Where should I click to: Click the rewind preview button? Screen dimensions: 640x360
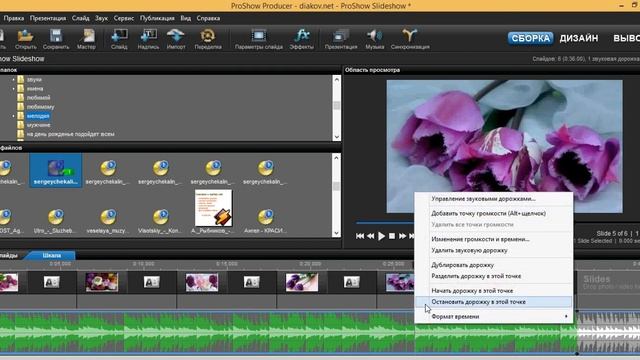coord(370,236)
